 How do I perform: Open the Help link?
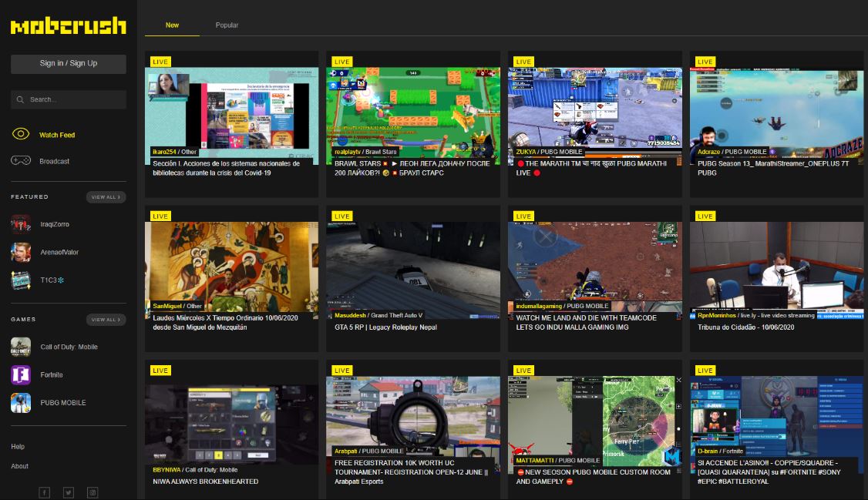click(x=18, y=446)
